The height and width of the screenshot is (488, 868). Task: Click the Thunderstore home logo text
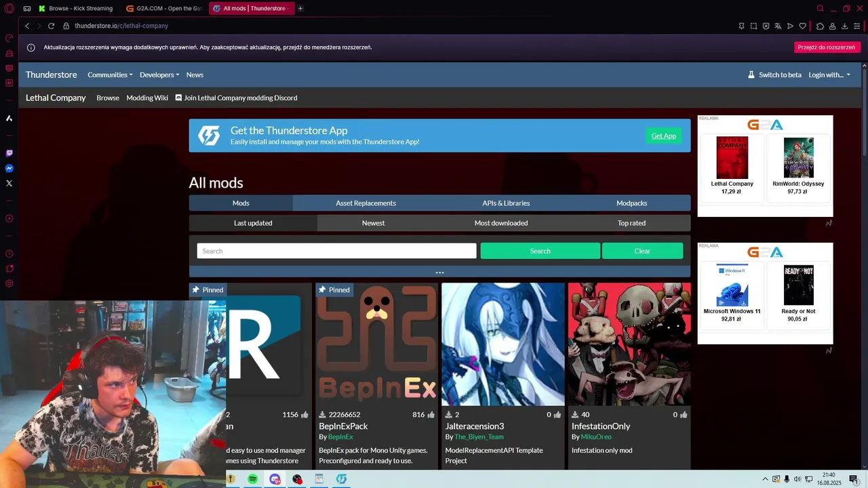(52, 75)
